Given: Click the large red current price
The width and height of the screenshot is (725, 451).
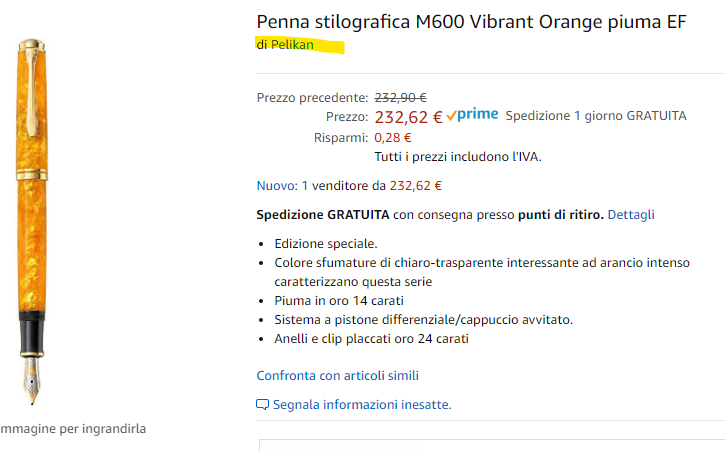Looking at the screenshot, I should coord(408,117).
